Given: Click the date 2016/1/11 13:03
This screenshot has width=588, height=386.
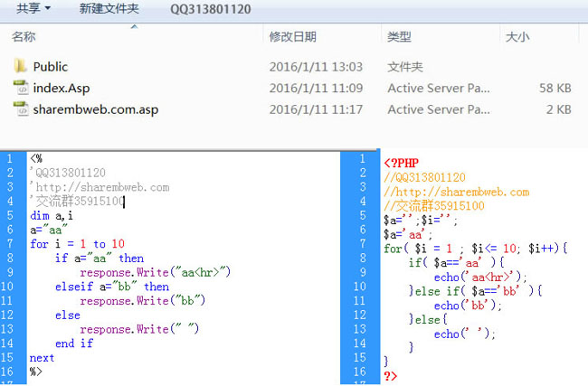Looking at the screenshot, I should tap(316, 67).
